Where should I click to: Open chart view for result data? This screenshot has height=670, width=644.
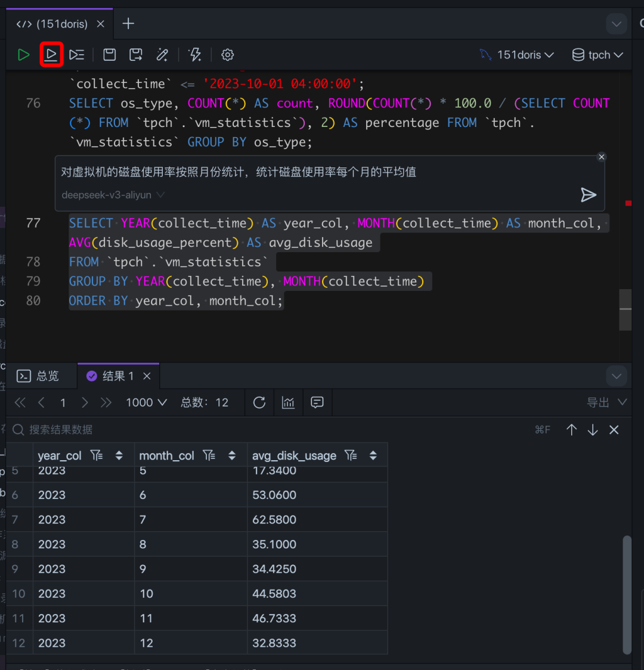click(x=288, y=402)
